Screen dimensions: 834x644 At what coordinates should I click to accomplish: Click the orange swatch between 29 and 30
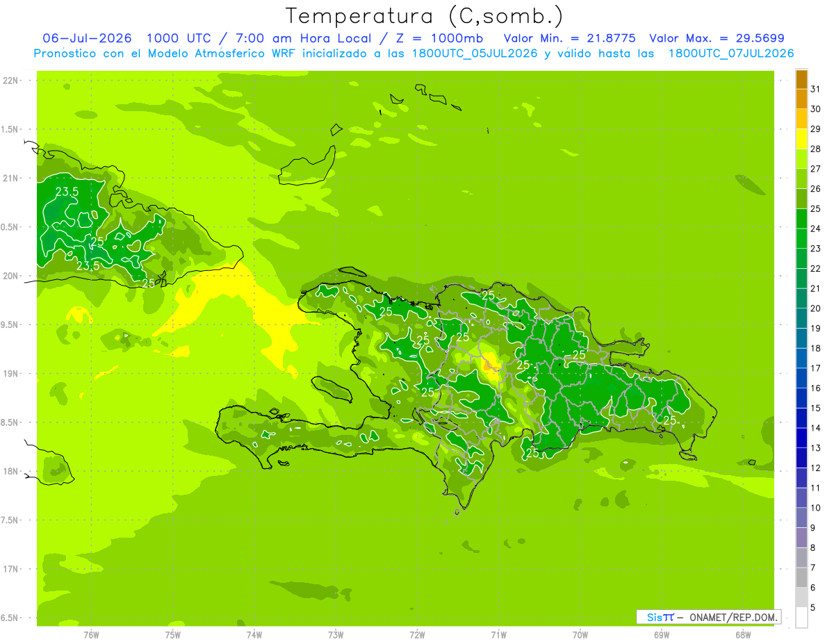point(801,119)
